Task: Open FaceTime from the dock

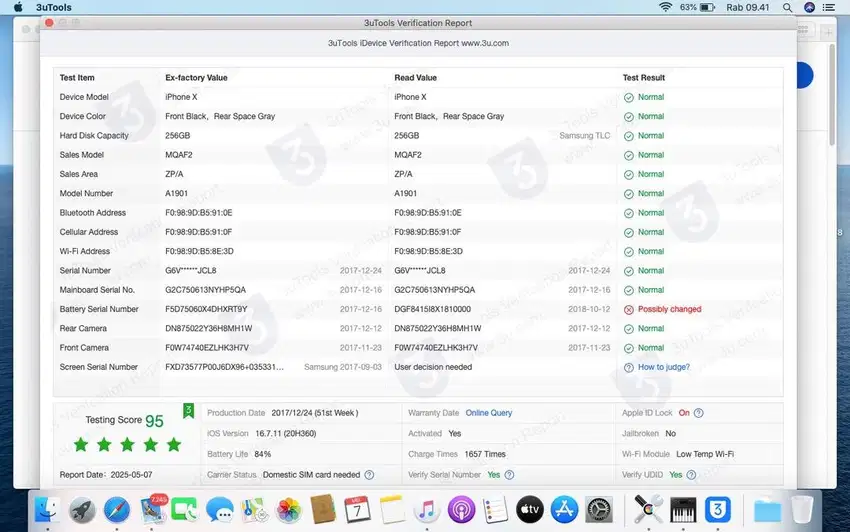Action: [185, 510]
